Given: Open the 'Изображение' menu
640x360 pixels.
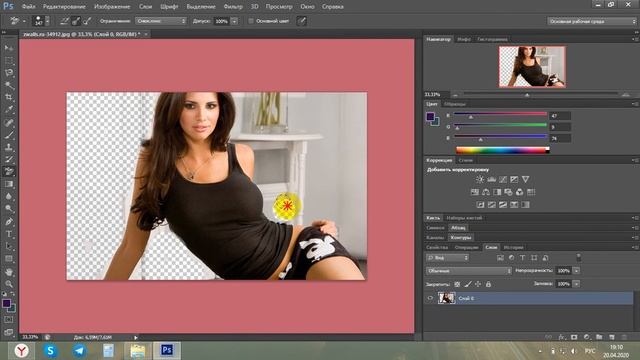Looking at the screenshot, I should tap(112, 7).
